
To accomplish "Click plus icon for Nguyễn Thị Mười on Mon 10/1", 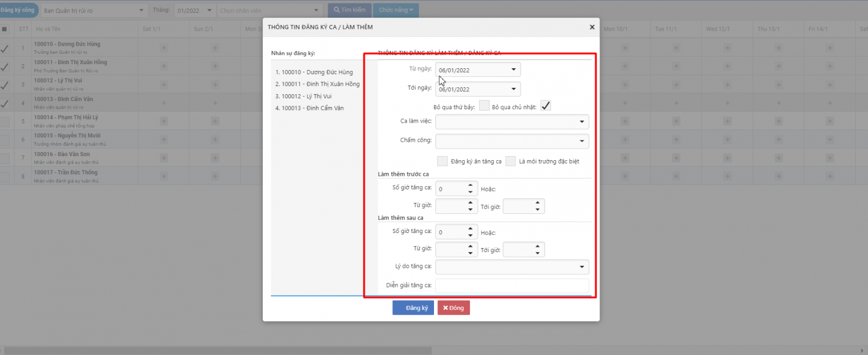I will [624, 139].
